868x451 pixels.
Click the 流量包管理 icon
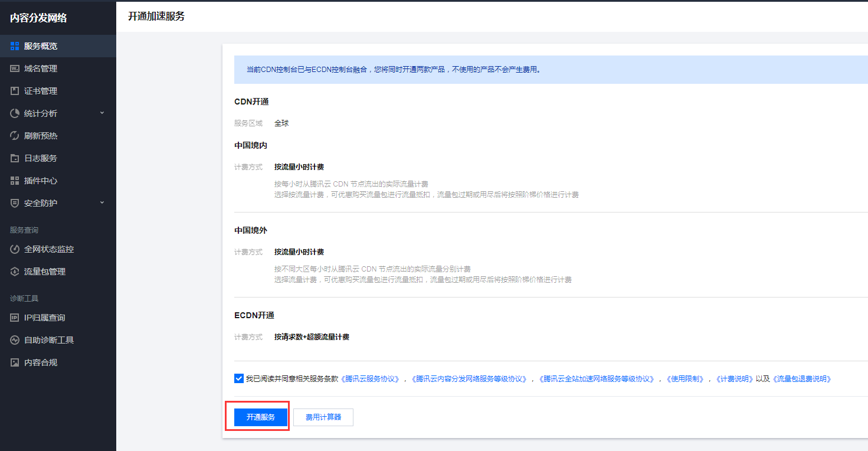pyautogui.click(x=15, y=272)
